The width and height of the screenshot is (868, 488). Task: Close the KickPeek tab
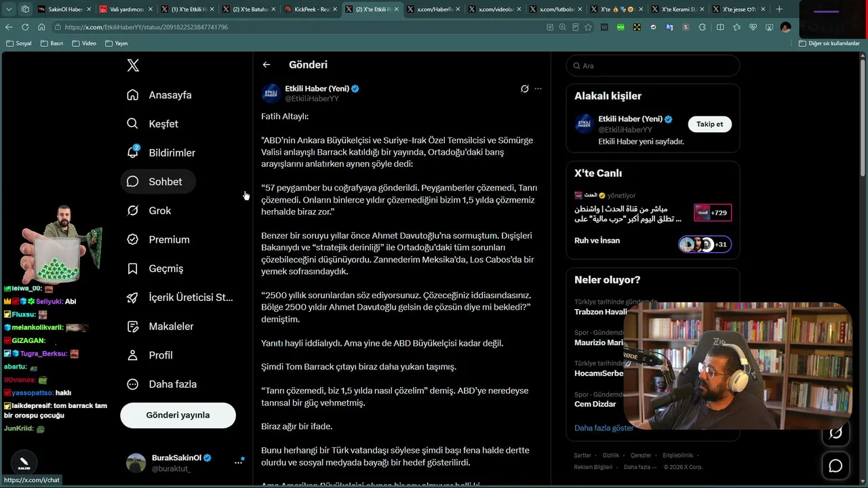(x=334, y=9)
